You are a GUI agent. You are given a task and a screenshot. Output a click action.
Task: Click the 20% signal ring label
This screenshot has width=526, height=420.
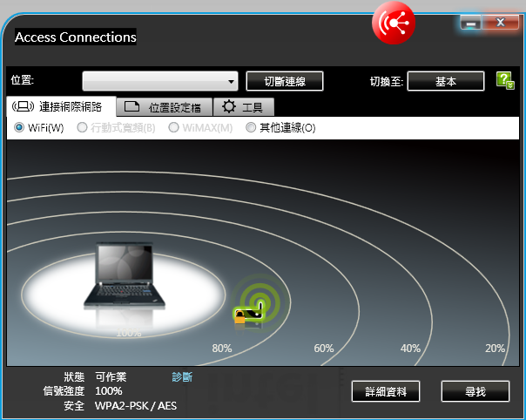(x=496, y=349)
